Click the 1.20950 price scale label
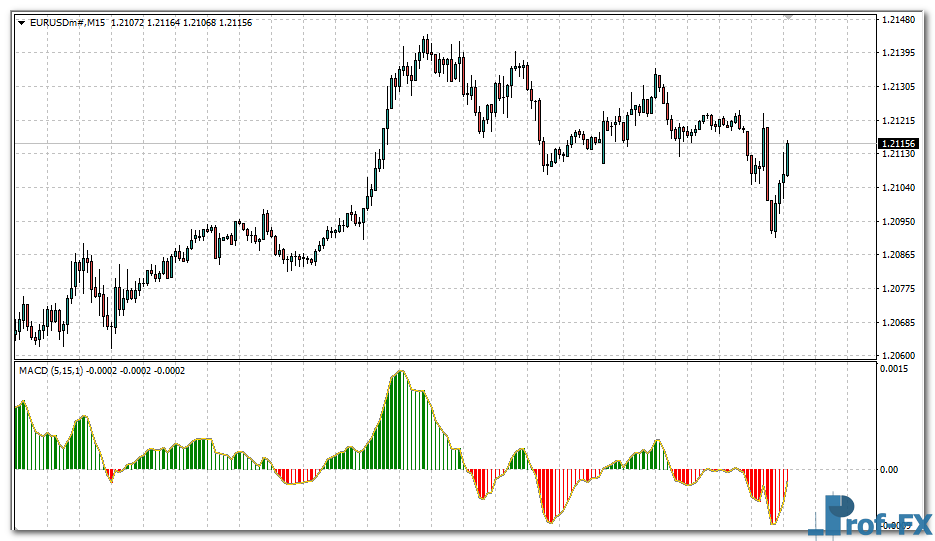 click(898, 221)
